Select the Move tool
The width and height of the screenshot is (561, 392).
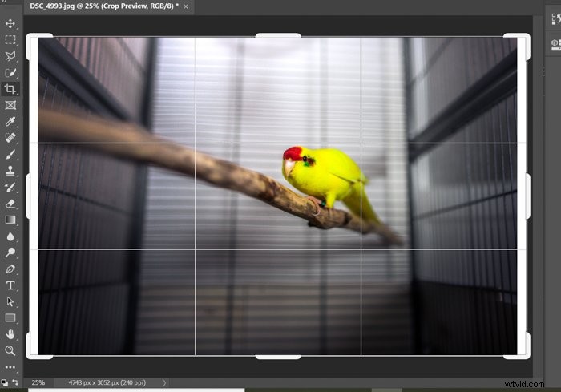[10, 23]
